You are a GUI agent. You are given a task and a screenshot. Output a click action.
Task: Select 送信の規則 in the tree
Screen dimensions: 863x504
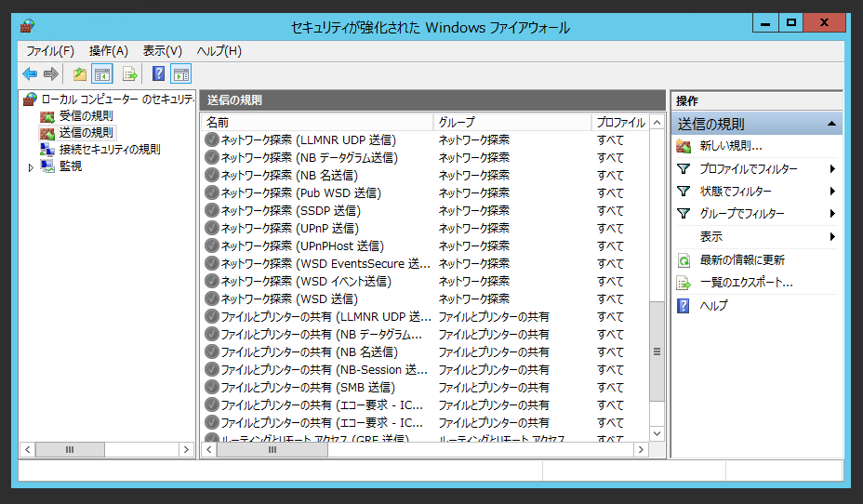[x=86, y=133]
